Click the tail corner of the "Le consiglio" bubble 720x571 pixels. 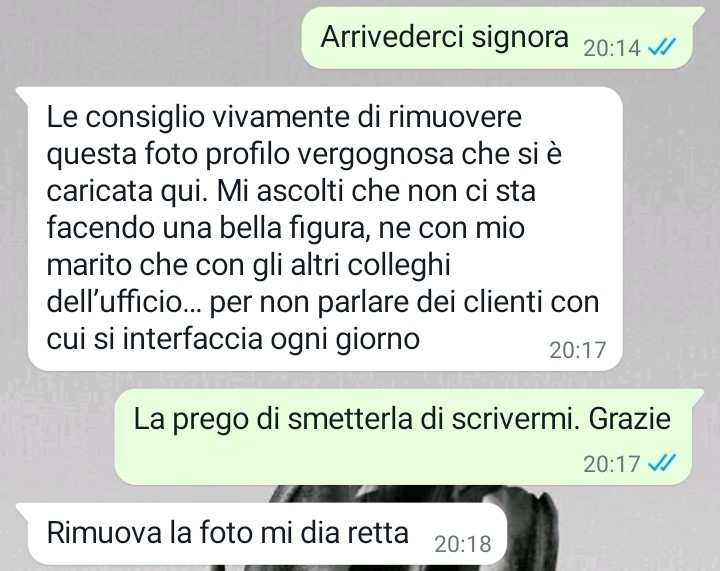tap(22, 93)
